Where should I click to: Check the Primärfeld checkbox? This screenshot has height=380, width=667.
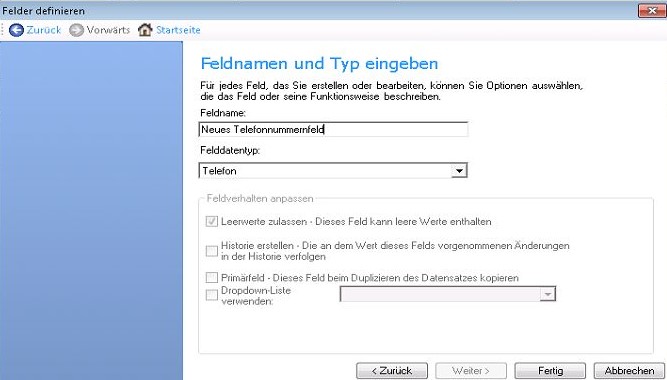(x=211, y=278)
